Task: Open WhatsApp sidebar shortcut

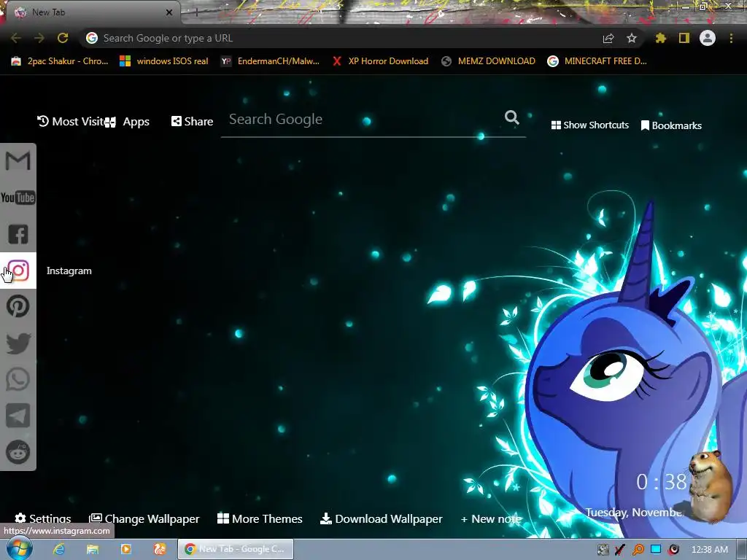Action: click(x=18, y=379)
